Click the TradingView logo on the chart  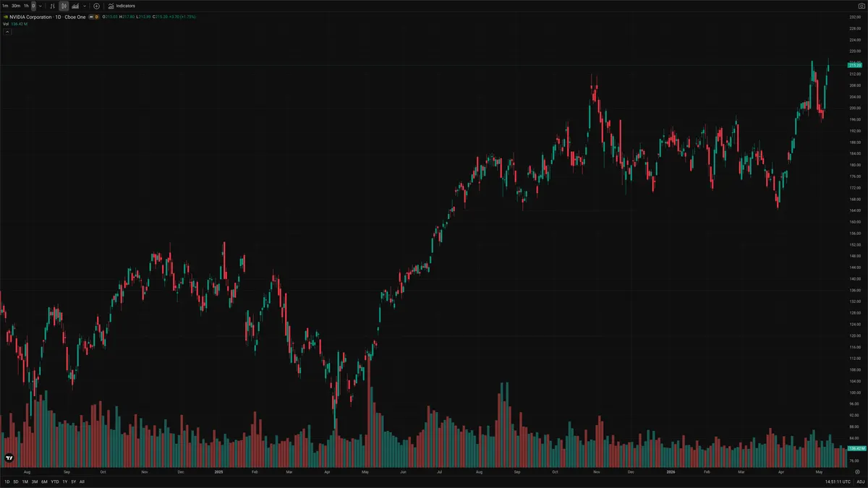9,457
